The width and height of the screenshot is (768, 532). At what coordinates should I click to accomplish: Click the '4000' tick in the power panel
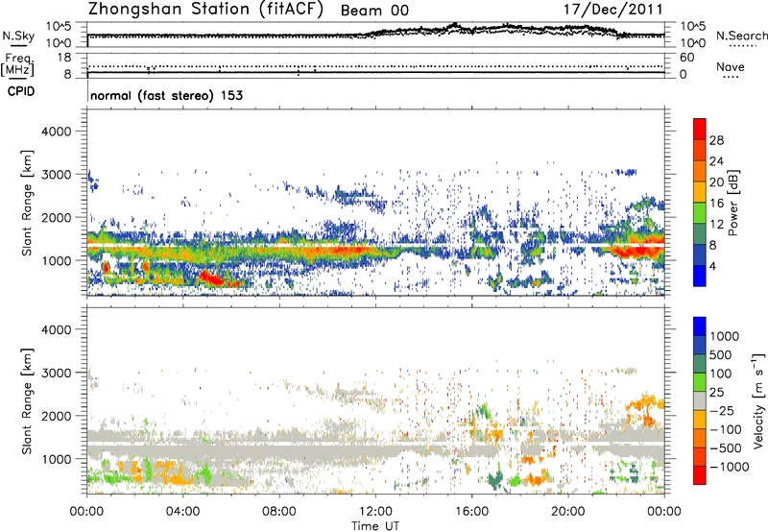56,132
